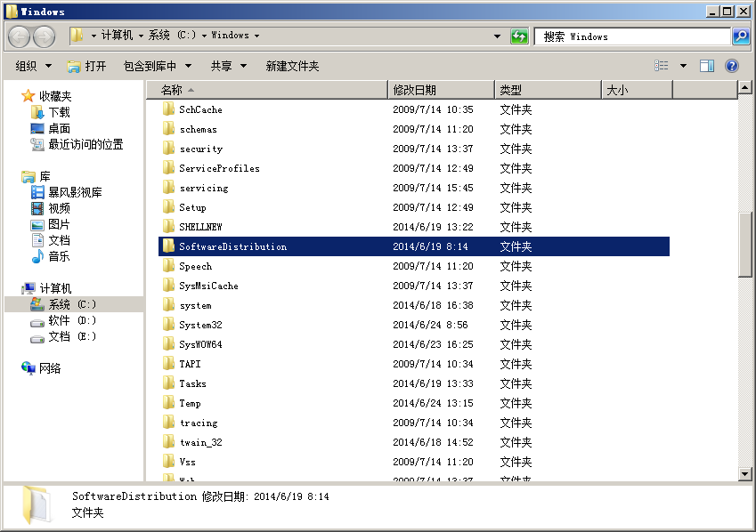Click the change view icon

(x=662, y=66)
